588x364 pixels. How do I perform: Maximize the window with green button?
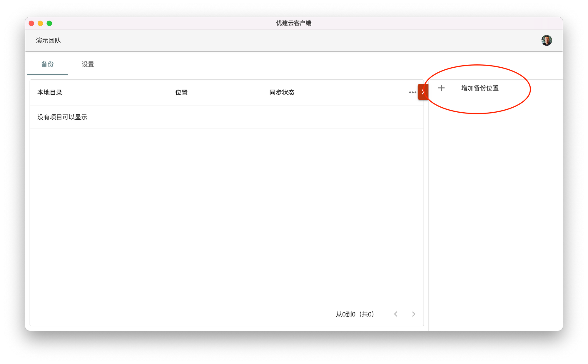pos(49,23)
